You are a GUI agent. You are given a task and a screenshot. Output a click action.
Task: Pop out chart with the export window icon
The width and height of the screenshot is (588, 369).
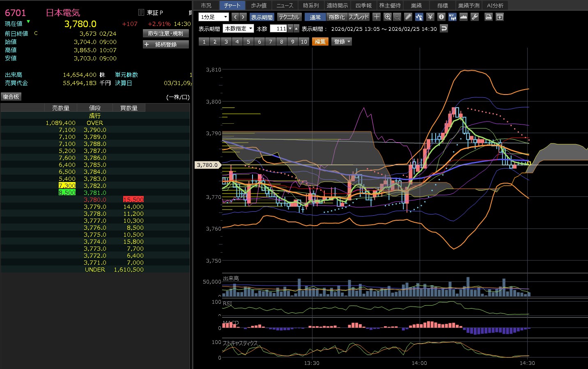point(499,17)
